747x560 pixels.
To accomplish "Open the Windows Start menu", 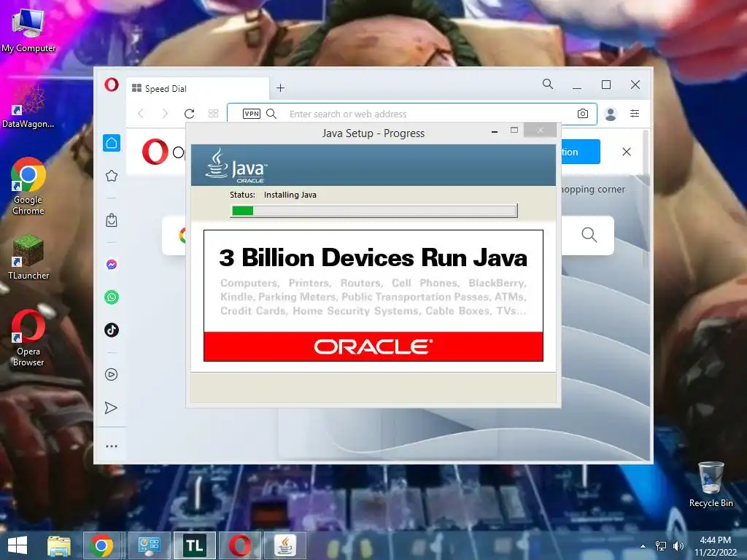I will [x=18, y=545].
